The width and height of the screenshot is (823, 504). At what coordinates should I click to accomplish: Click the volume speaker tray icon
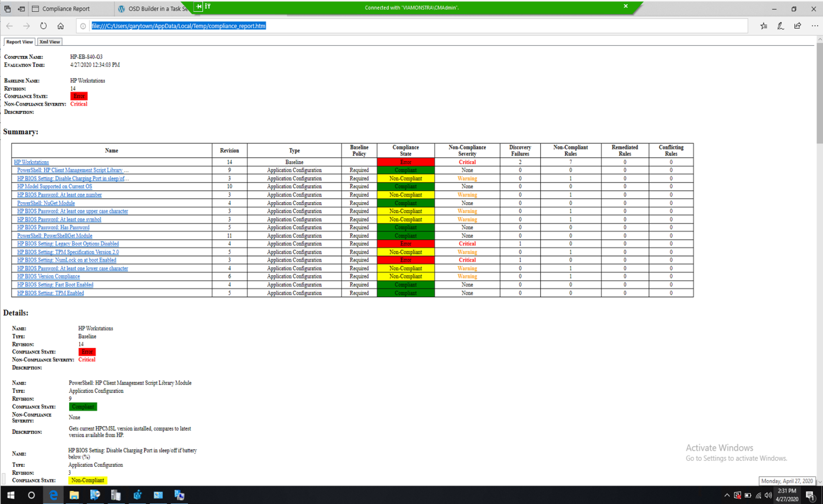pyautogui.click(x=768, y=495)
